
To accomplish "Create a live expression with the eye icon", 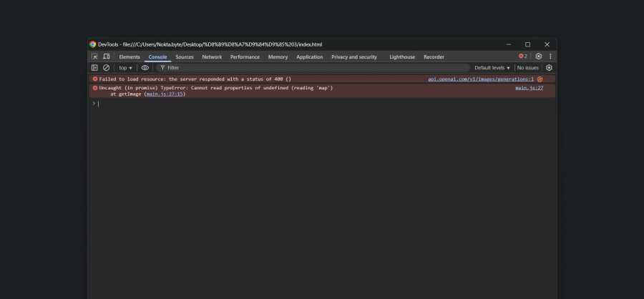I will pyautogui.click(x=145, y=68).
